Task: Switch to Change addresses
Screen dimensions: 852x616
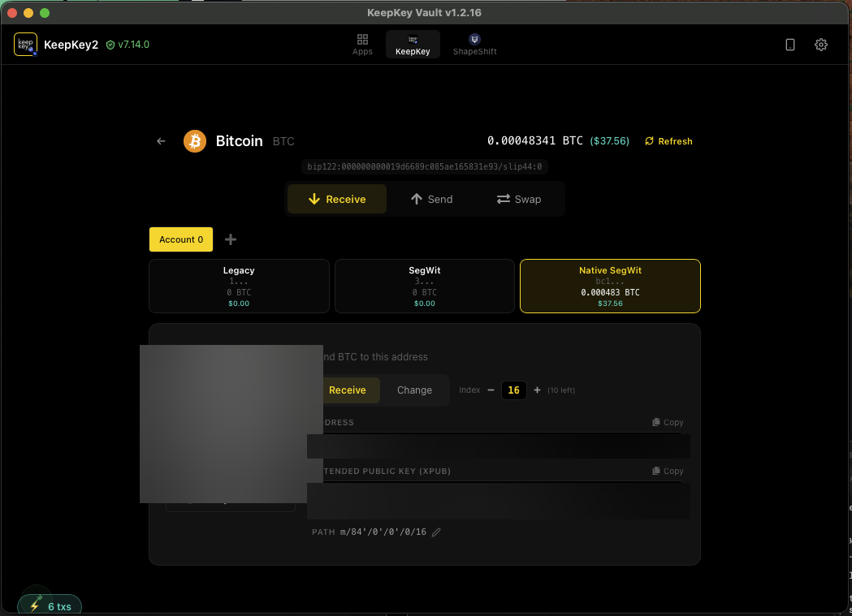Action: (x=414, y=390)
